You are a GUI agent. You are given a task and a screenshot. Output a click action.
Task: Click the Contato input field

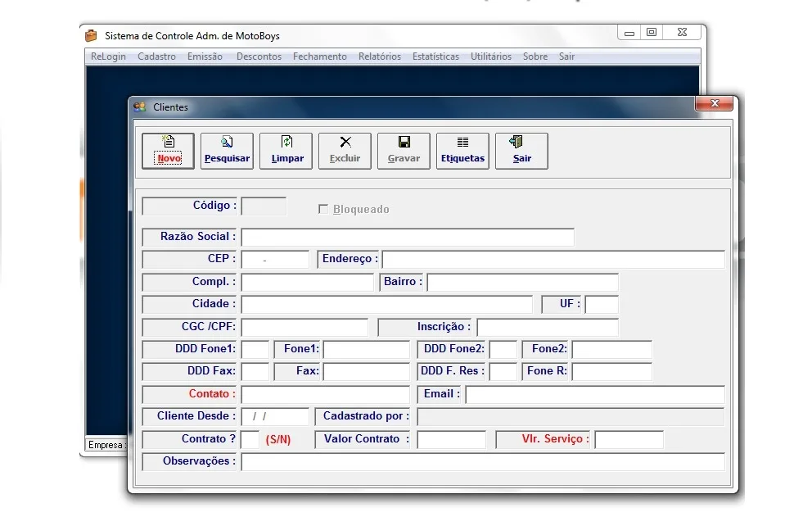(325, 395)
